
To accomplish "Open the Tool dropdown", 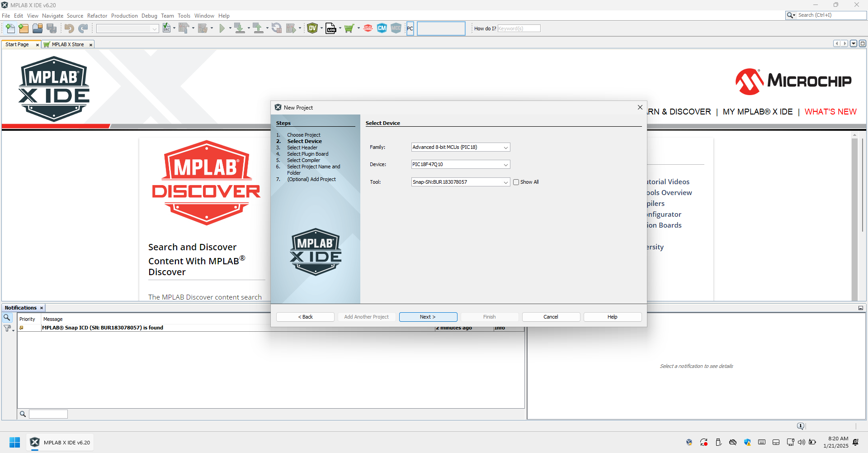I will pyautogui.click(x=461, y=182).
